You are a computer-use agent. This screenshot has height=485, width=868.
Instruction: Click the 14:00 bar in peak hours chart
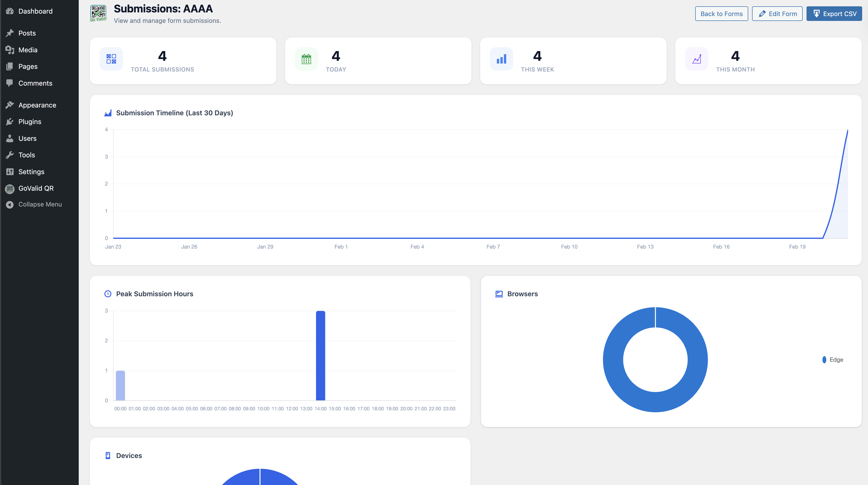click(x=321, y=356)
